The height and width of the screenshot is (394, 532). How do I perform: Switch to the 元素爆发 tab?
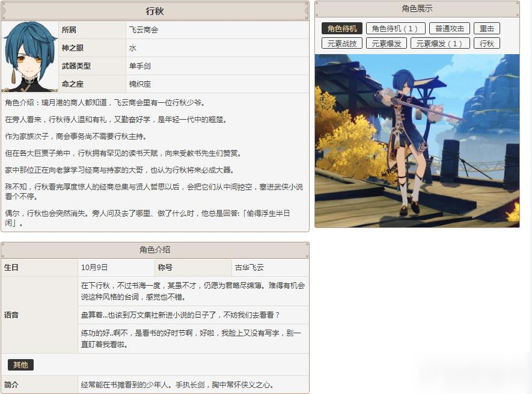coord(386,43)
